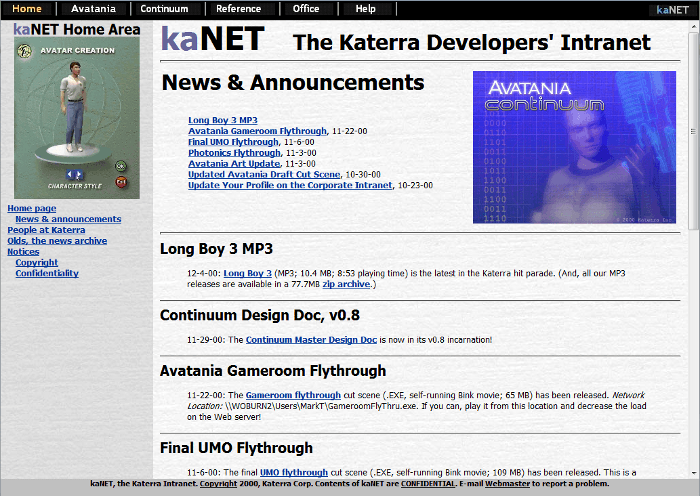
Task: Open the Avatania Continuum banner image
Action: click(574, 147)
